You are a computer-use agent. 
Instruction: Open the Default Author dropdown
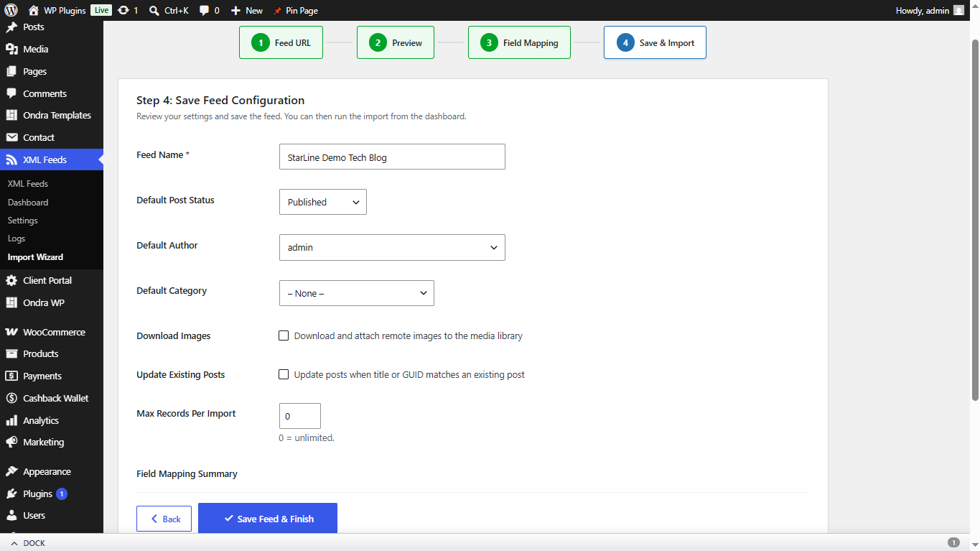(x=392, y=247)
